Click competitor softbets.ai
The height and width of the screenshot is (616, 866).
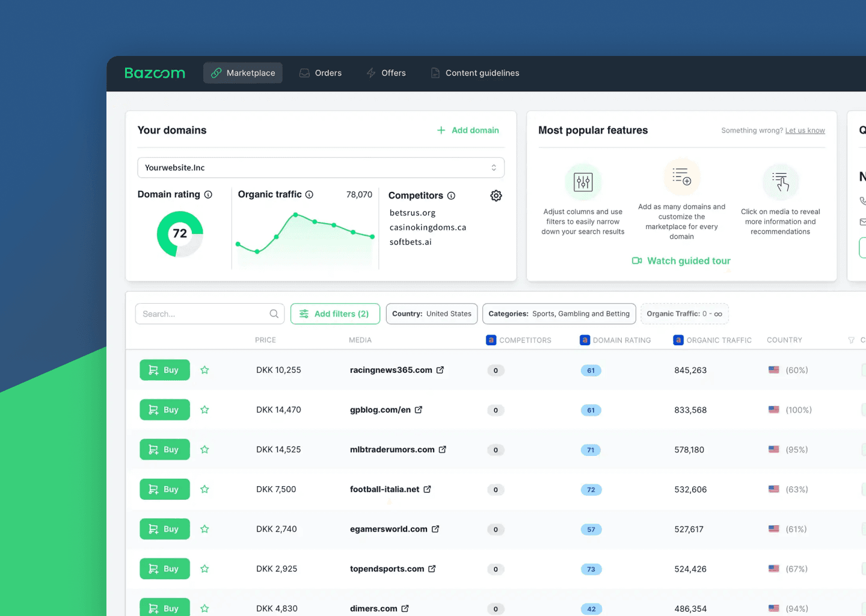[410, 242]
